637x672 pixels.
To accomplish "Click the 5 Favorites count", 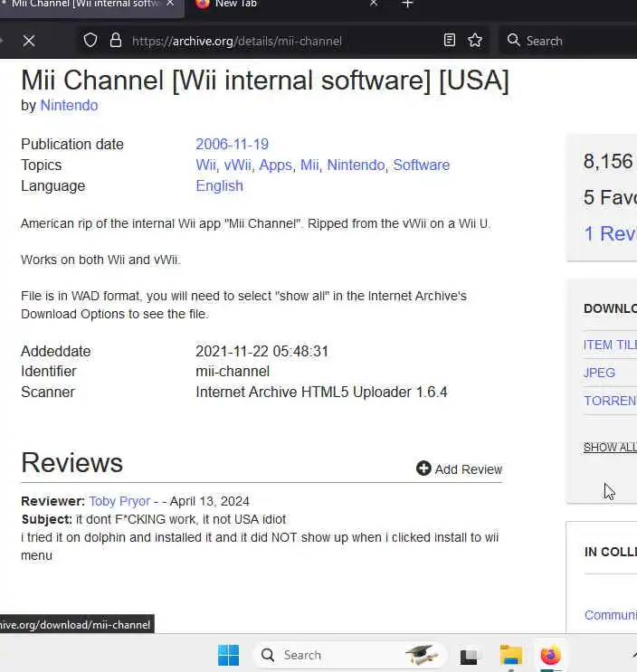I will pos(611,197).
